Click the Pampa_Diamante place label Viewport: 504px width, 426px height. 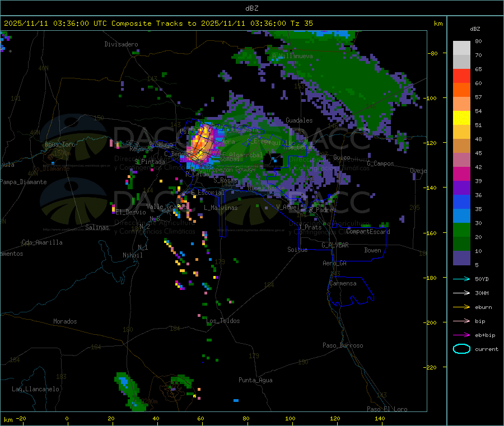tap(23, 182)
